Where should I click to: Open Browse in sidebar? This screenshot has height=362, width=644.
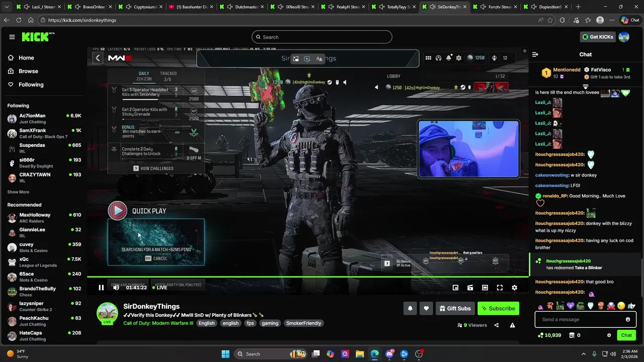pos(28,71)
